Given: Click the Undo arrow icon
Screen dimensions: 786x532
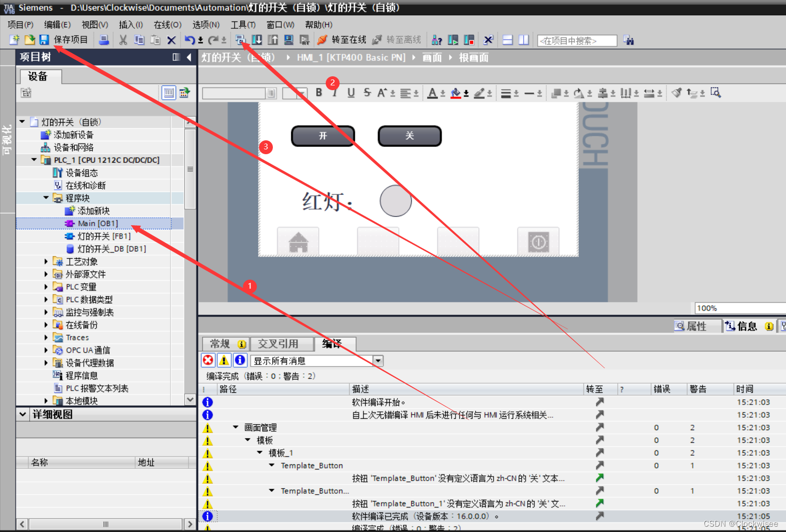Looking at the screenshot, I should click(190, 40).
